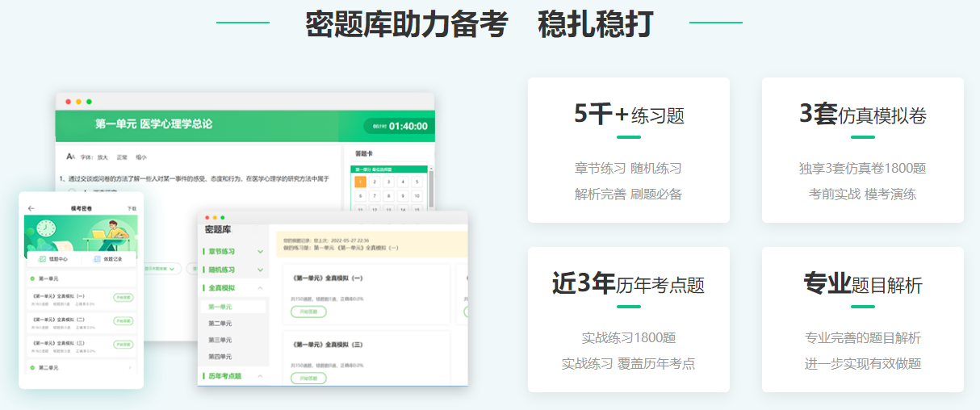The height and width of the screenshot is (410, 980).
Task: Start 全真模拟（一） with the 开始答题 button
Action: click(308, 312)
